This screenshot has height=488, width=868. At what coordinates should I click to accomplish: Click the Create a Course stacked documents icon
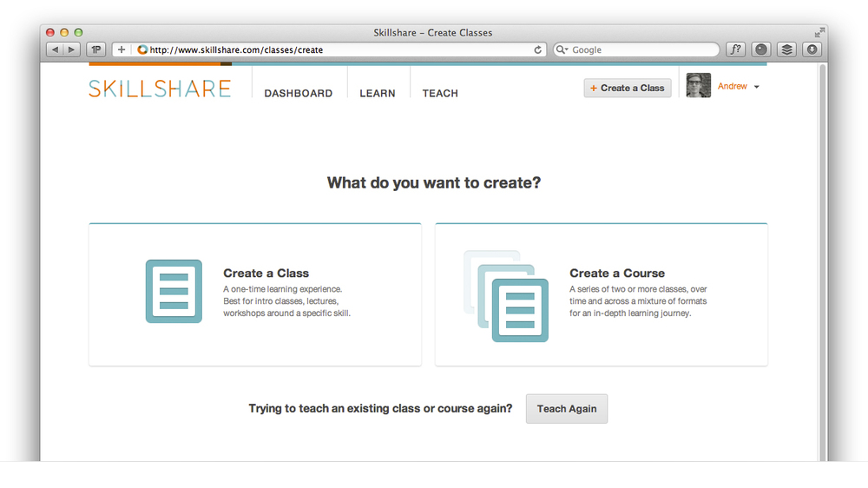click(x=507, y=296)
